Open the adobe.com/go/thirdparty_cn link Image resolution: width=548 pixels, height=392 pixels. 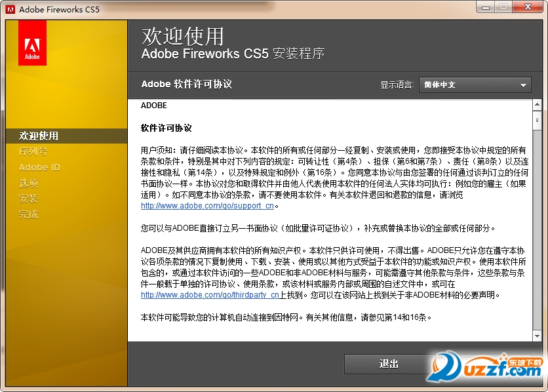click(x=210, y=295)
